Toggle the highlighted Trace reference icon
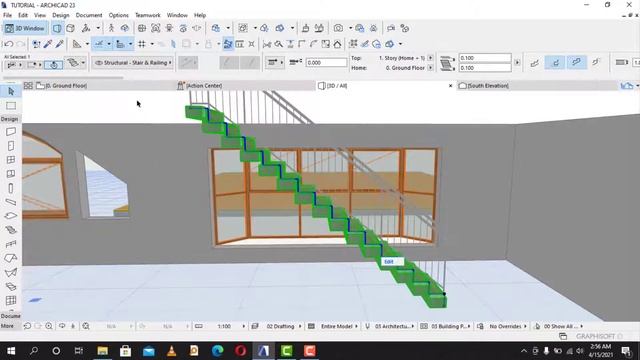Image resolution: width=640 pixels, height=360 pixels. [x=228, y=44]
